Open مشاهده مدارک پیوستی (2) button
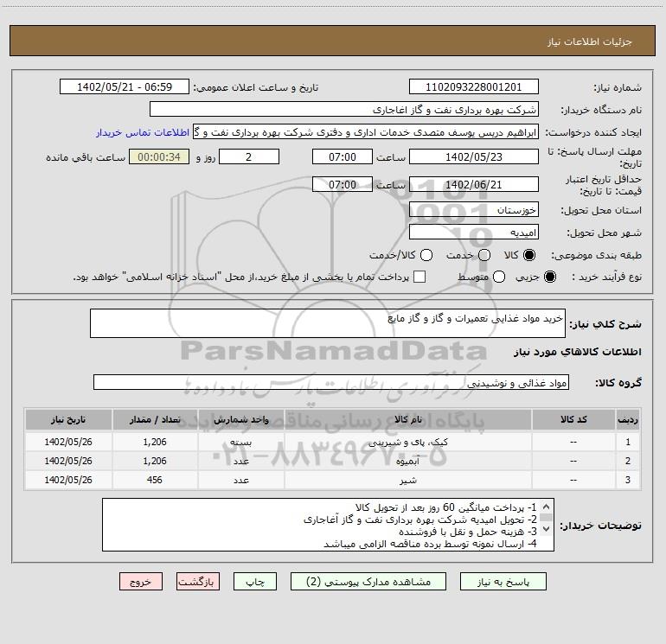Image resolution: width=666 pixels, height=644 pixels. (x=368, y=582)
